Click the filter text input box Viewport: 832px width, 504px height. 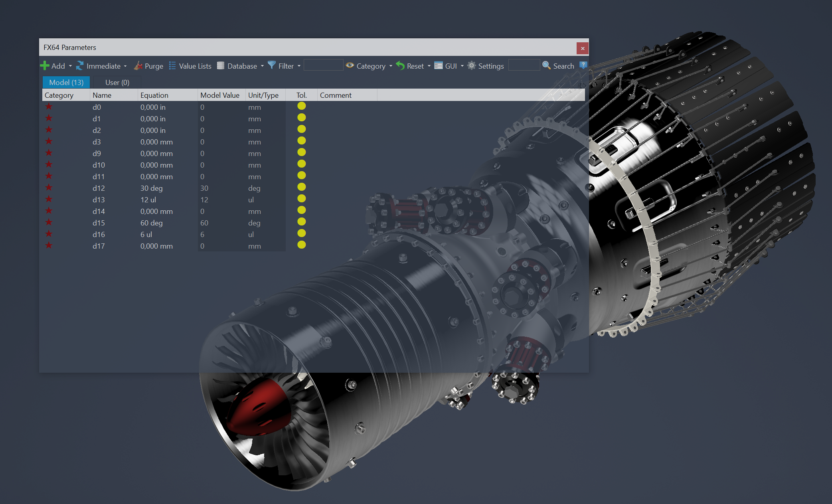[x=323, y=65]
